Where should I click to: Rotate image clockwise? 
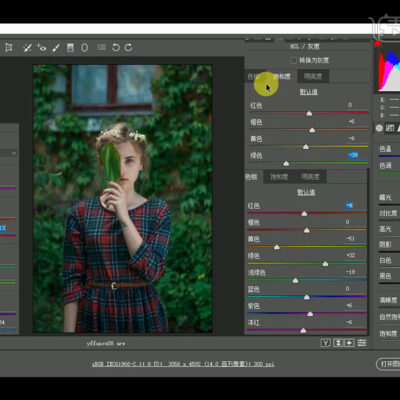[x=129, y=47]
